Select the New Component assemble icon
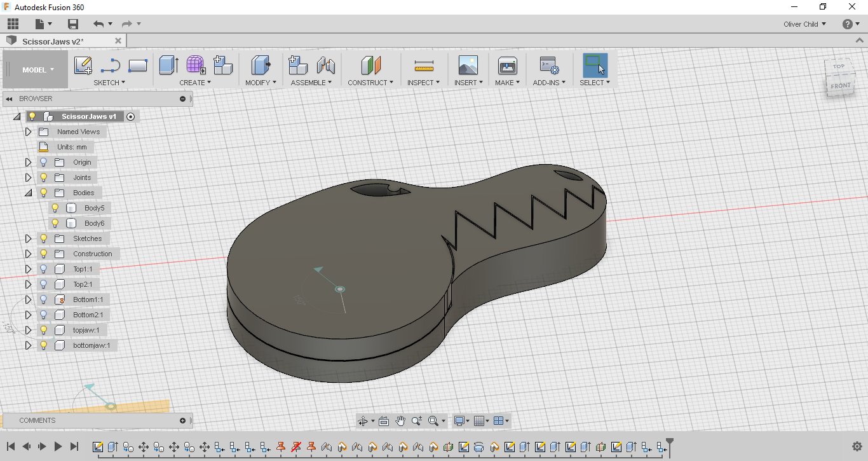 (298, 65)
